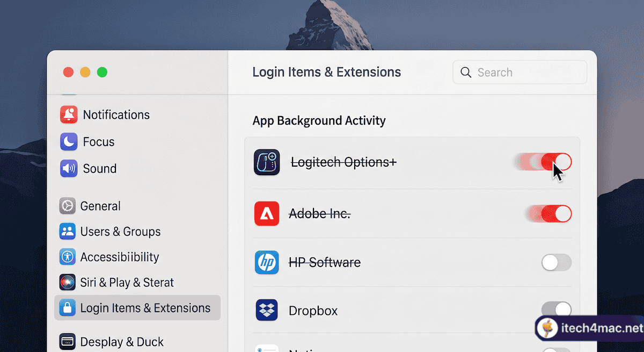
Task: Click the Dropbox label
Action: point(313,311)
